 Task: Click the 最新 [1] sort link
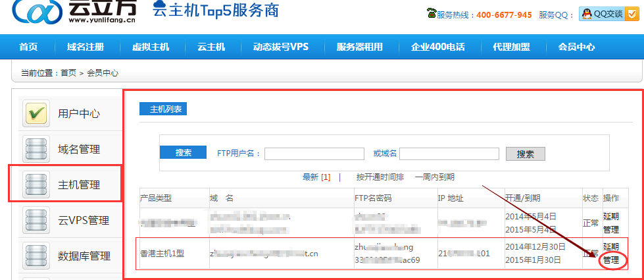[316, 177]
